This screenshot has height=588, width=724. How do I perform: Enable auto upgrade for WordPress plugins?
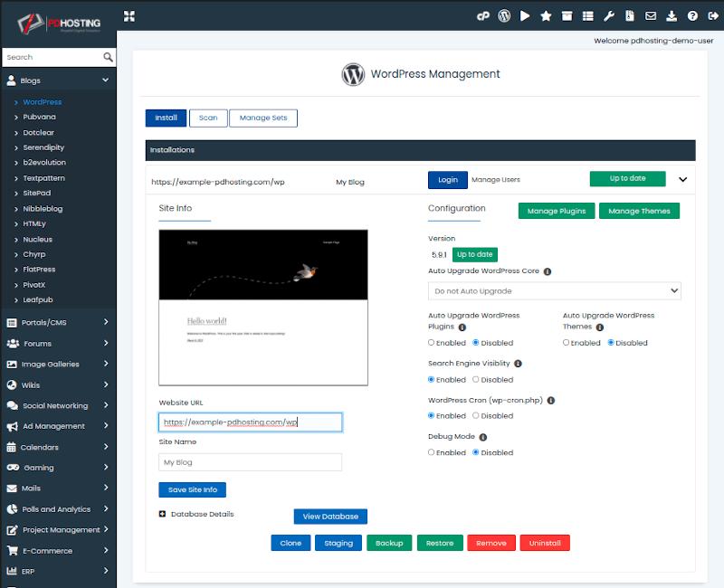point(432,343)
